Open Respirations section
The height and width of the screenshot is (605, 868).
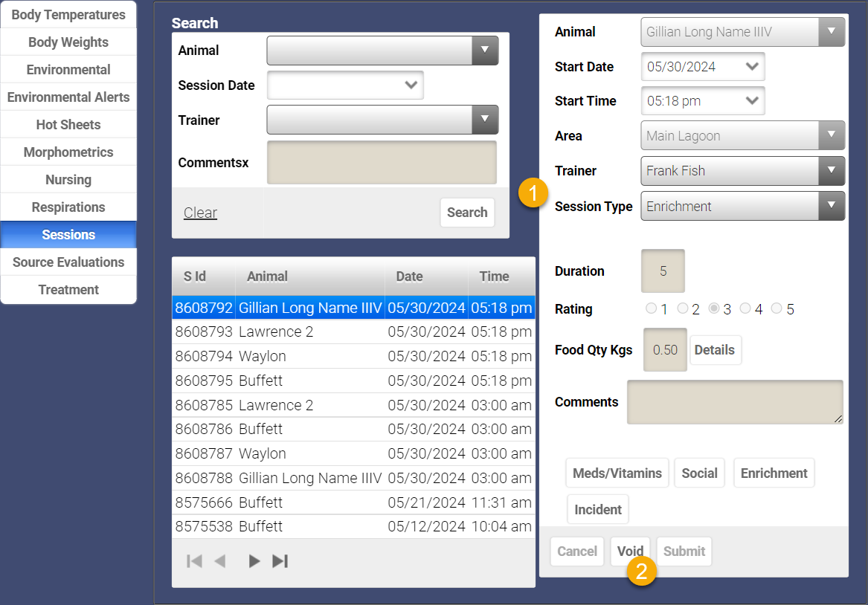(68, 207)
